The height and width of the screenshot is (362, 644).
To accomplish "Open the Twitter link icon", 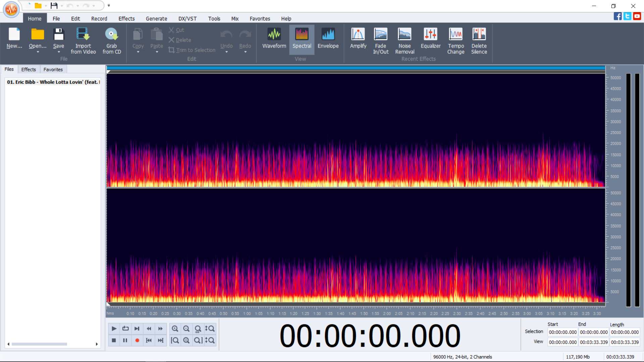I will 627,16.
